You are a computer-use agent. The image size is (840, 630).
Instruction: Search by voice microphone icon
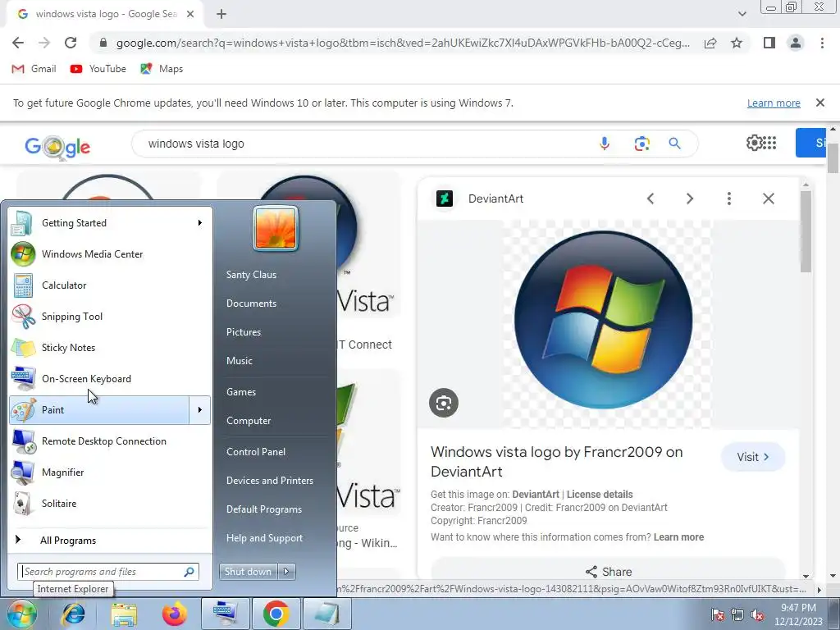[x=605, y=144]
